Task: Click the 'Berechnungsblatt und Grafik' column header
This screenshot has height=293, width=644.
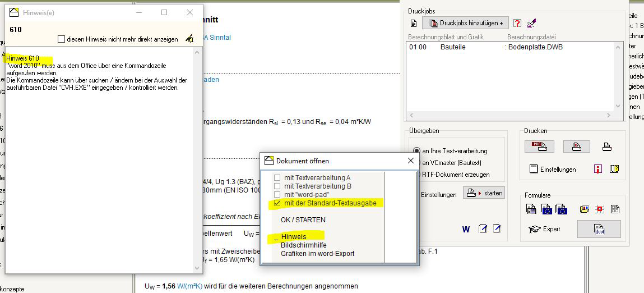Action: pyautogui.click(x=446, y=37)
